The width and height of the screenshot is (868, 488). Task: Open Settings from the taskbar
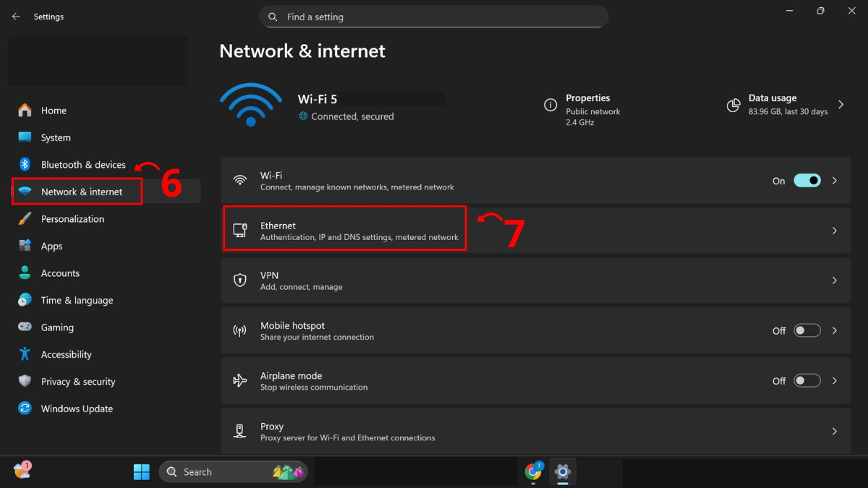pyautogui.click(x=562, y=471)
